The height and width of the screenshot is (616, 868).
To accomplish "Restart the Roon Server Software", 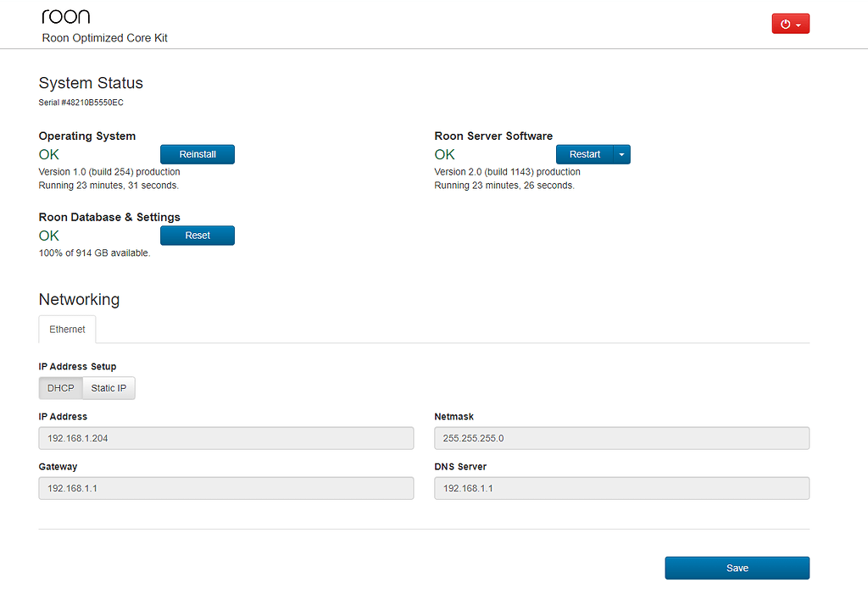I will 585,154.
